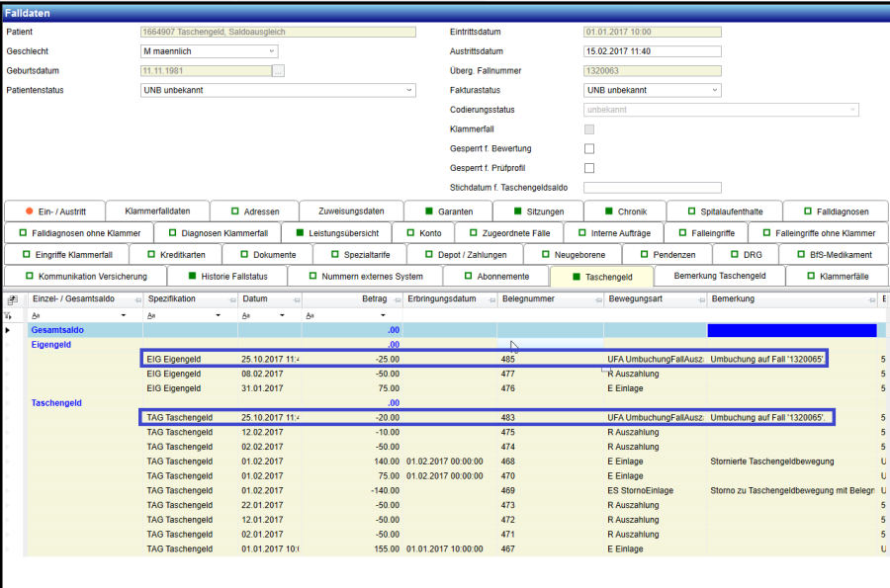890x588 pixels.
Task: Toggle the Gesperrt f. Bewertung checkbox
Action: (x=589, y=148)
